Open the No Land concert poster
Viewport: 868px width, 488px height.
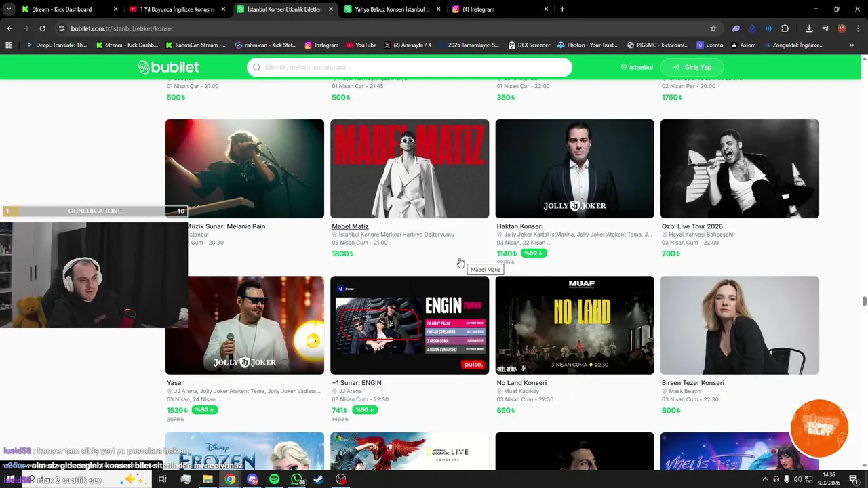click(x=574, y=325)
